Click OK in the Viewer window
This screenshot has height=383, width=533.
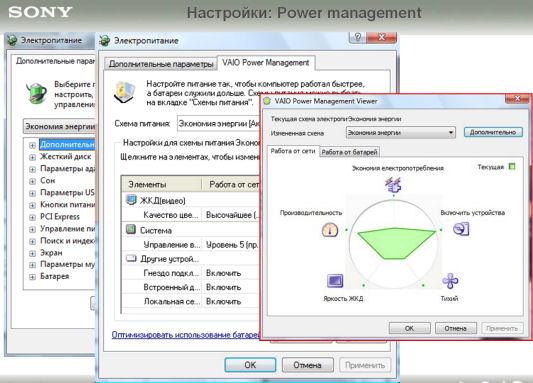click(409, 328)
